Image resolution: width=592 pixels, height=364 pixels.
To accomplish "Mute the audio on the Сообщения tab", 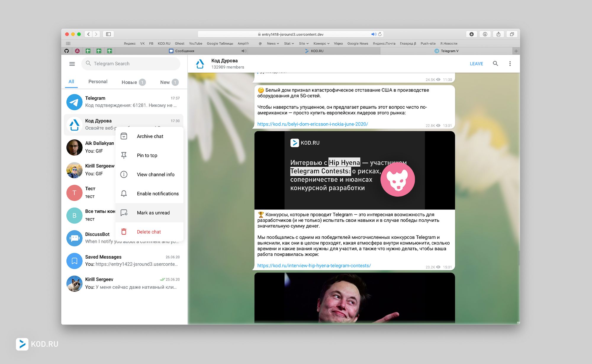I will pos(244,51).
